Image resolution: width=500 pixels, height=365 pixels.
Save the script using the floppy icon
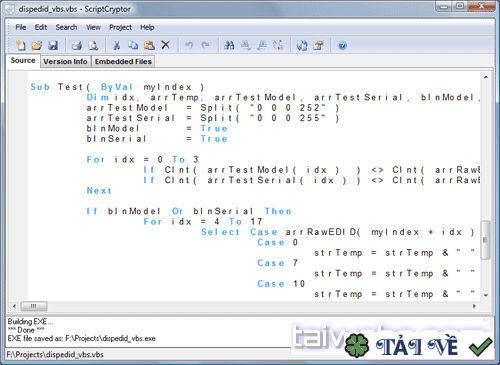[53, 45]
